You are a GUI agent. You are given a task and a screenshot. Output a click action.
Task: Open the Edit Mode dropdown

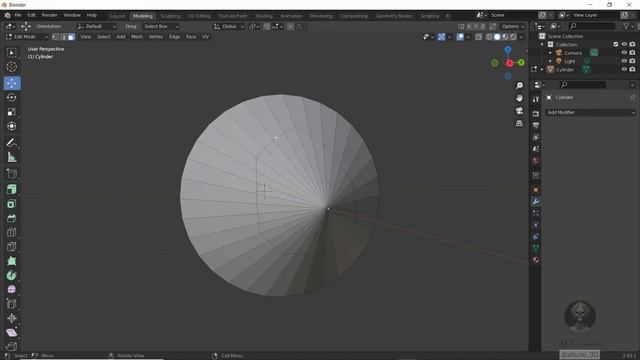click(x=27, y=37)
